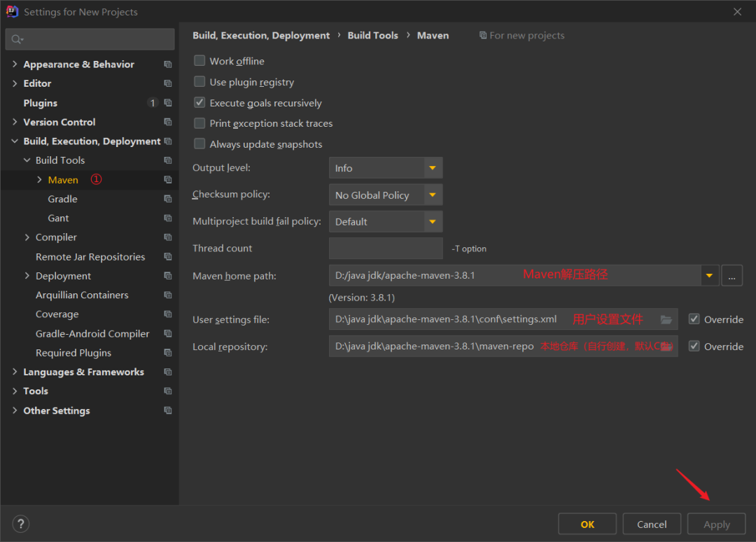Expand the Maven node
The image size is (756, 542).
point(39,179)
